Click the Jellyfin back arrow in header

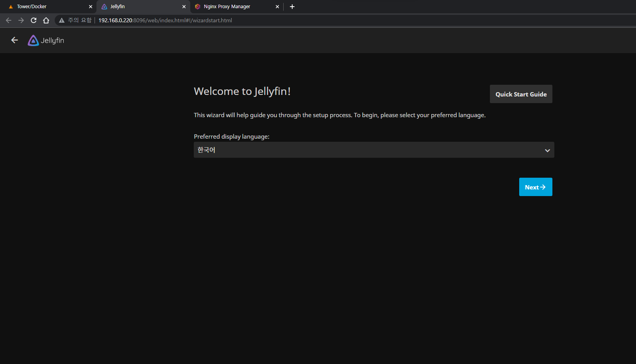[x=14, y=40]
